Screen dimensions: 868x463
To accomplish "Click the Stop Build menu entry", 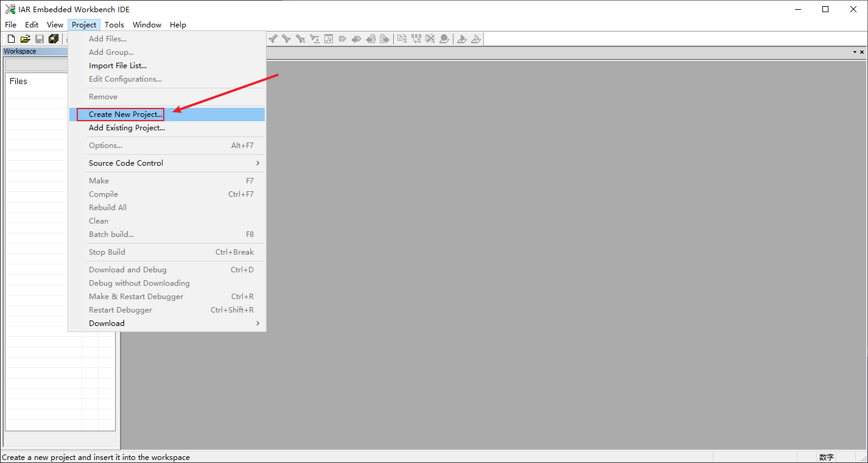I will (x=167, y=252).
